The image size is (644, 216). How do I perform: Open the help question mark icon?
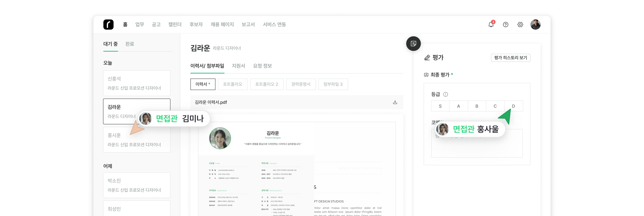tap(505, 24)
